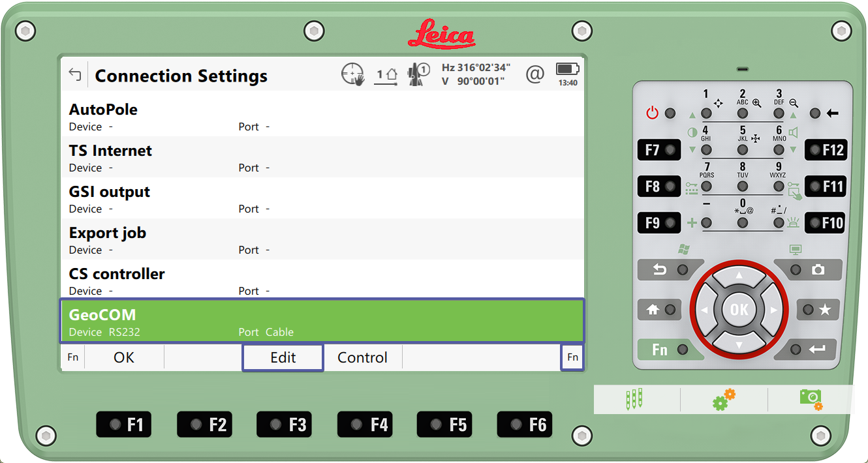Tap the instrument height '1' house icon
This screenshot has width=868, height=463.
pyautogui.click(x=386, y=75)
